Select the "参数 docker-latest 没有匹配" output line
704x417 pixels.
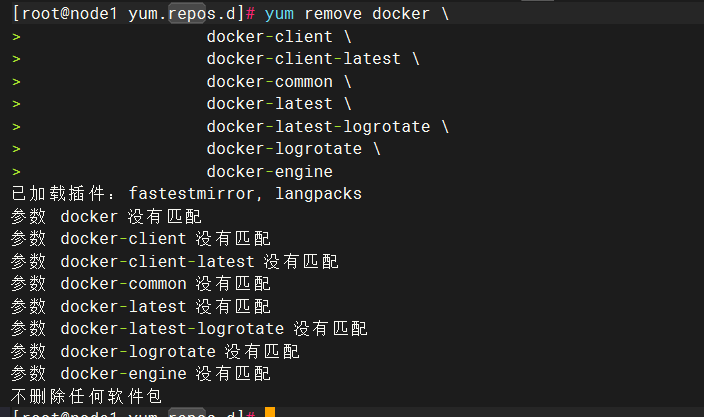click(x=140, y=306)
